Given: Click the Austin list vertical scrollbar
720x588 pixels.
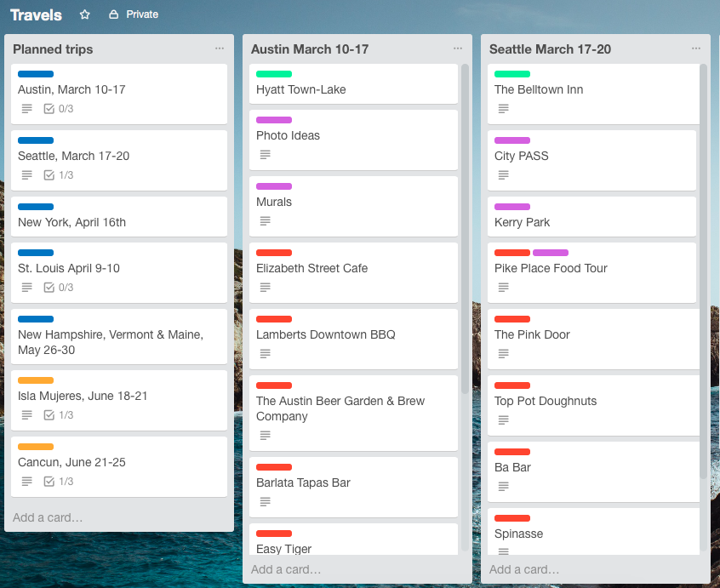Looking at the screenshot, I should [466, 229].
